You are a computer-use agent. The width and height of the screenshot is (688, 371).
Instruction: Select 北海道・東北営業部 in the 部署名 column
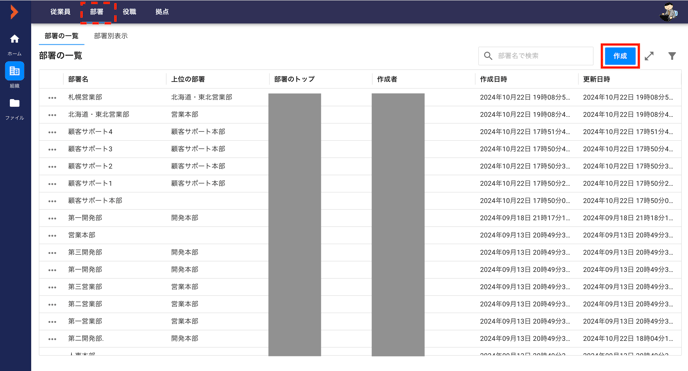point(99,114)
